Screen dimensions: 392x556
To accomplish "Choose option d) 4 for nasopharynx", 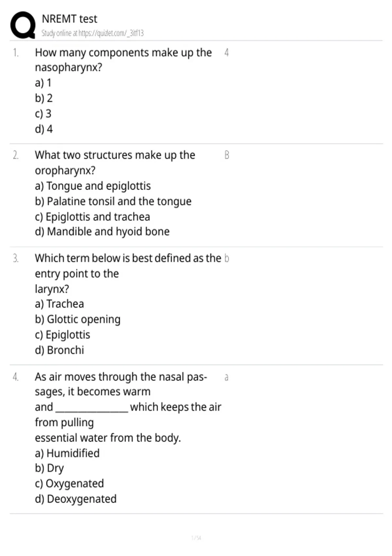I will 44,129.
